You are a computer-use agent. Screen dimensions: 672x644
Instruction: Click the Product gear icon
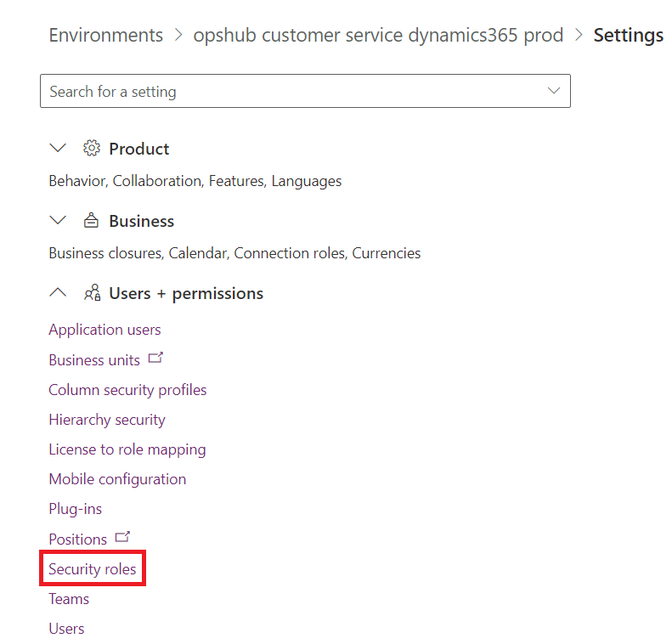click(x=91, y=149)
